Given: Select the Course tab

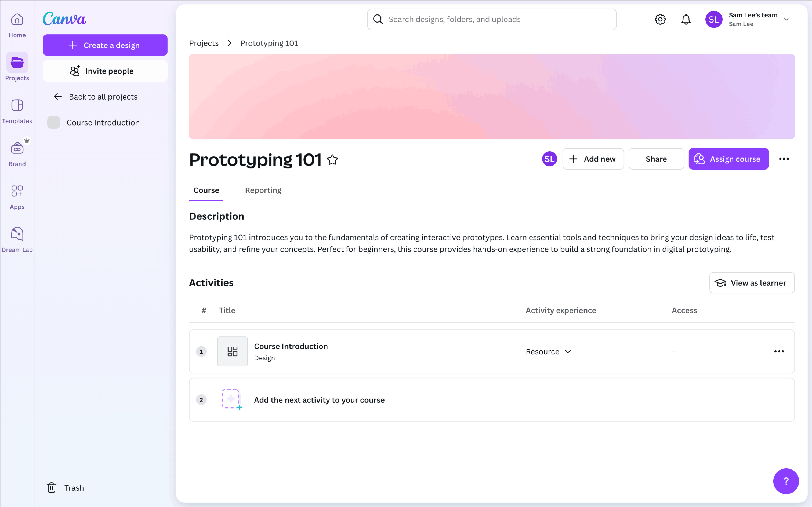Looking at the screenshot, I should tap(206, 190).
